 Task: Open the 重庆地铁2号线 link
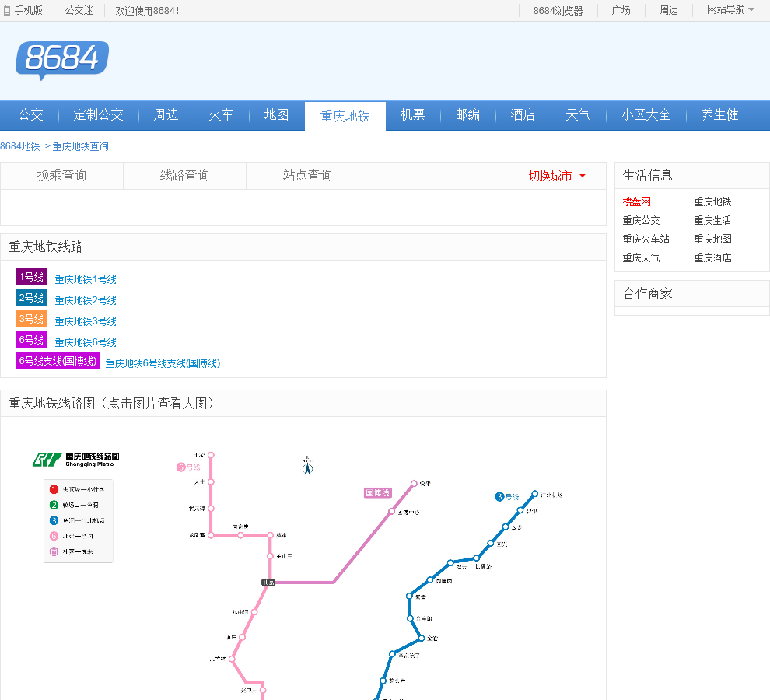click(86, 300)
